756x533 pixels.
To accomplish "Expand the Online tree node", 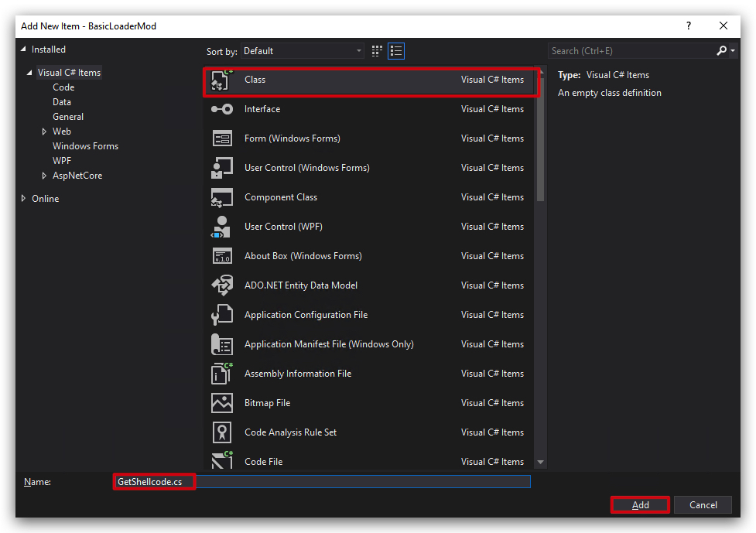I will coord(24,199).
